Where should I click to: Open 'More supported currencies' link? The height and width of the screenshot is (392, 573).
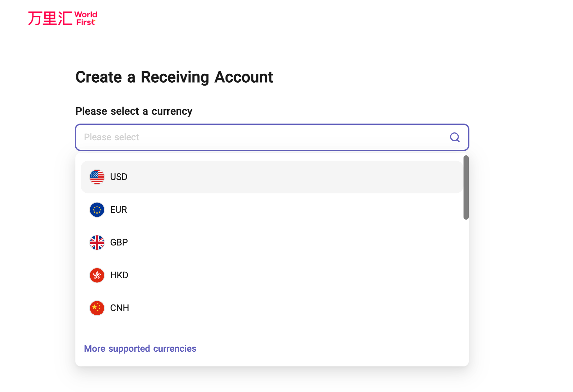(140, 348)
